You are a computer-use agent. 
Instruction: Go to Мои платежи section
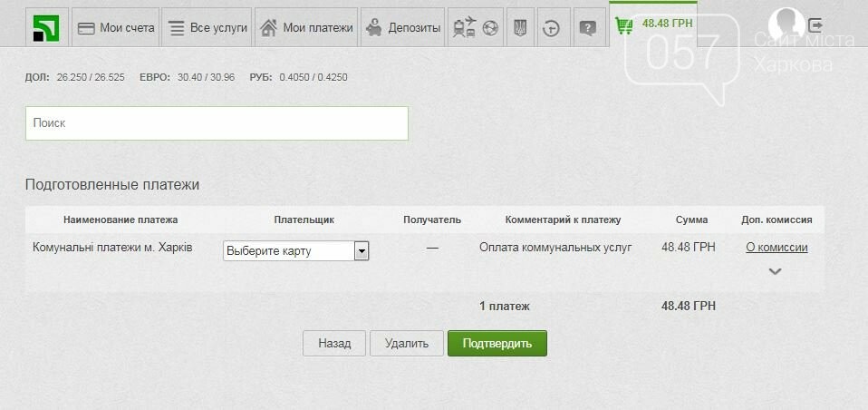[x=306, y=28]
